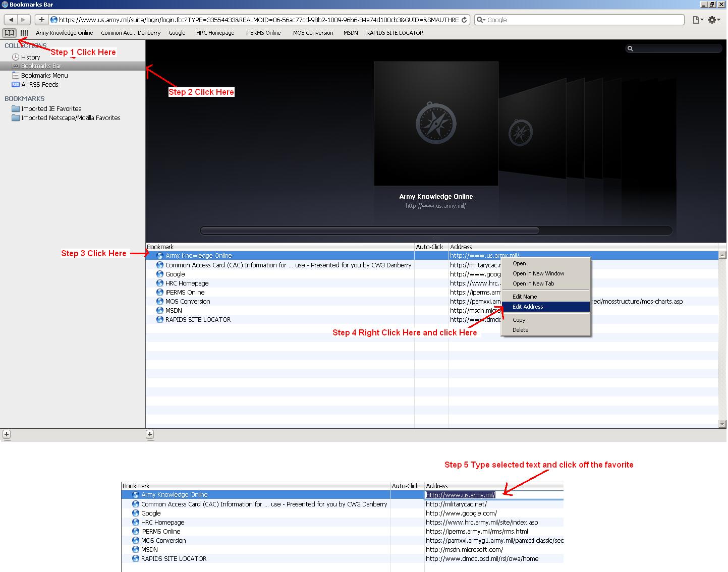Open iPERMS Online bookmark in bookmarks bar
Viewport: 728px width, 572px height.
coord(263,33)
